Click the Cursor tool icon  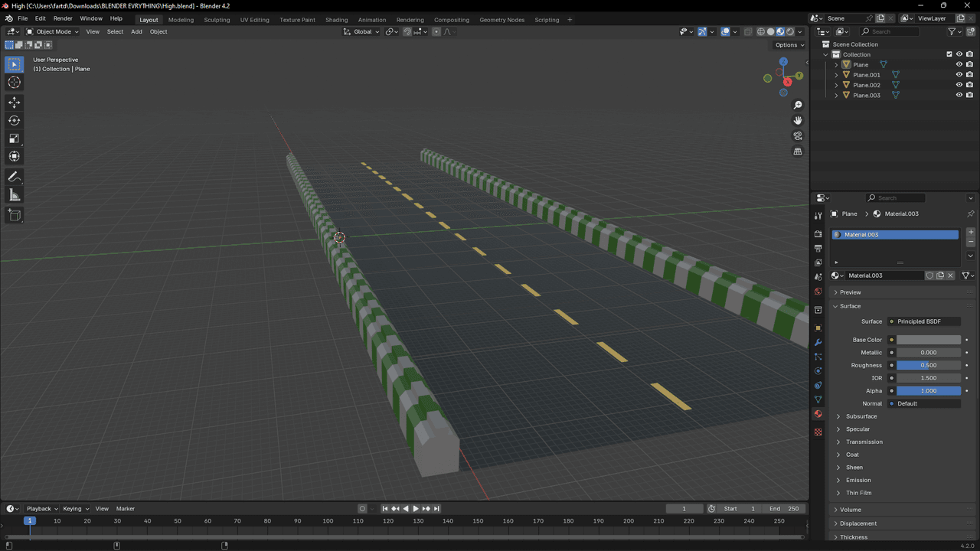pos(14,83)
